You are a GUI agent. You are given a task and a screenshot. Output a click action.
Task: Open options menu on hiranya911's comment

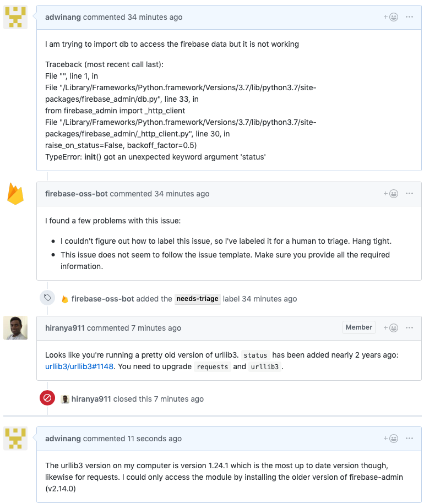coord(409,328)
